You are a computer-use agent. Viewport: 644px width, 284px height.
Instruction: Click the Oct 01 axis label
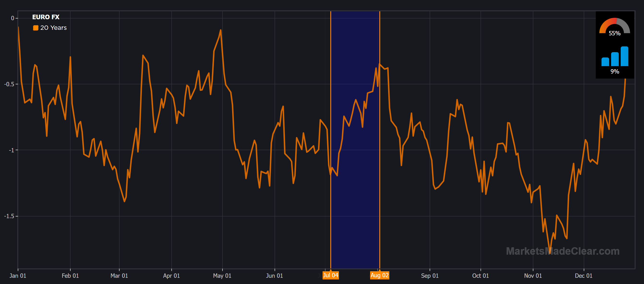(481, 276)
